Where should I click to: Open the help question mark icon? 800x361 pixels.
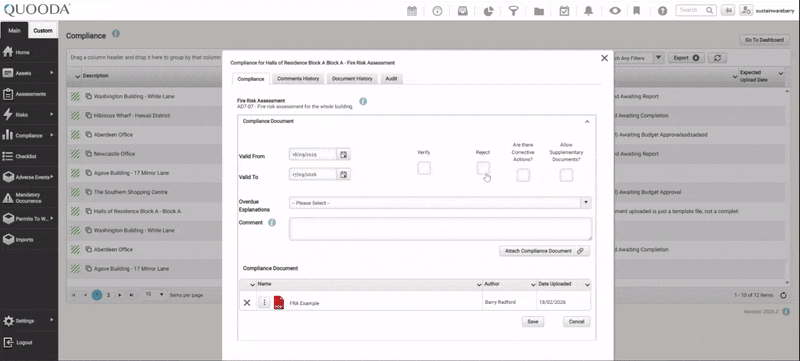[x=662, y=11]
